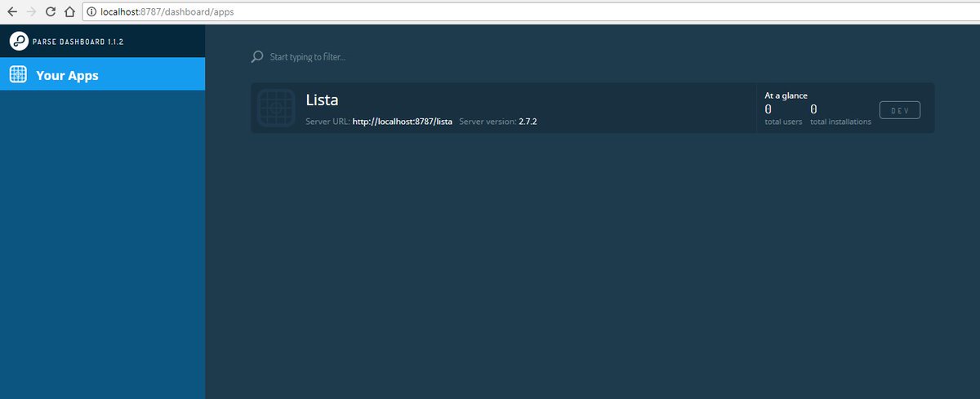Click the At a glance heading
This screenshot has width=980, height=399.
(786, 95)
